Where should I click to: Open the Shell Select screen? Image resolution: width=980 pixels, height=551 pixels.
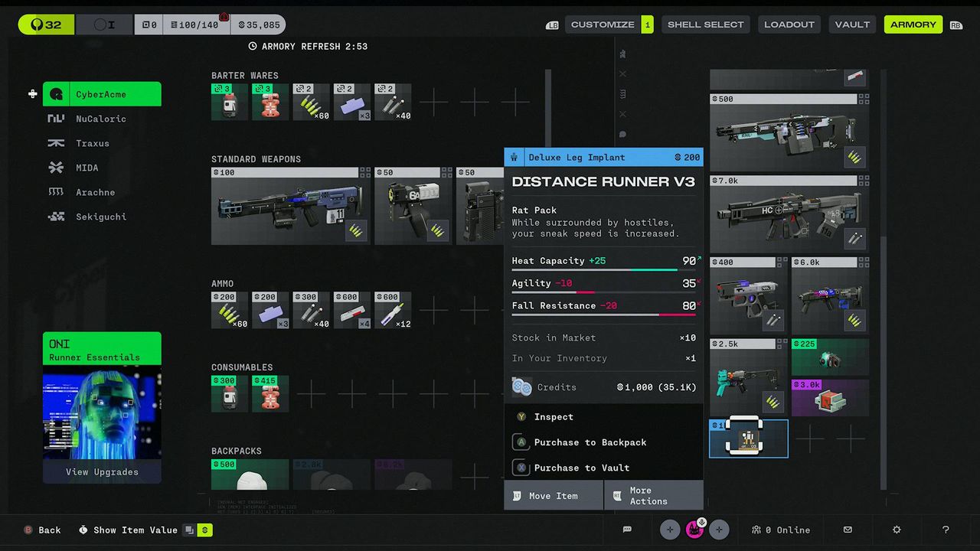[x=705, y=24]
